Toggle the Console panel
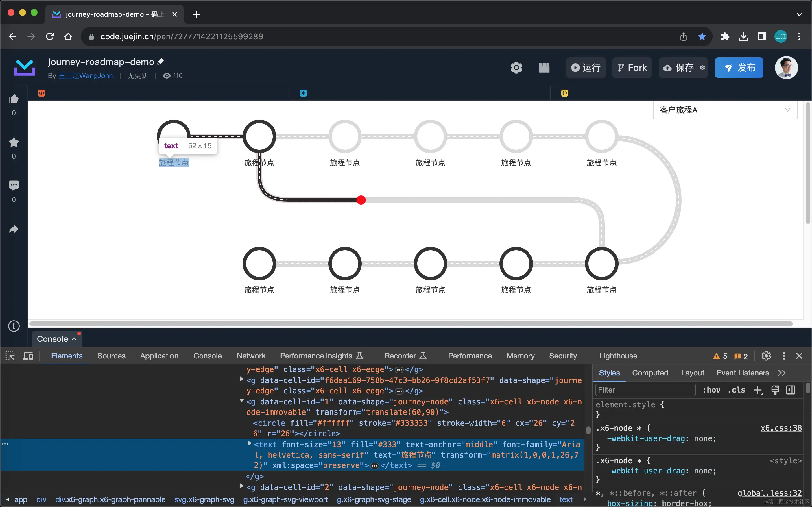Image resolution: width=812 pixels, height=507 pixels. [57, 339]
